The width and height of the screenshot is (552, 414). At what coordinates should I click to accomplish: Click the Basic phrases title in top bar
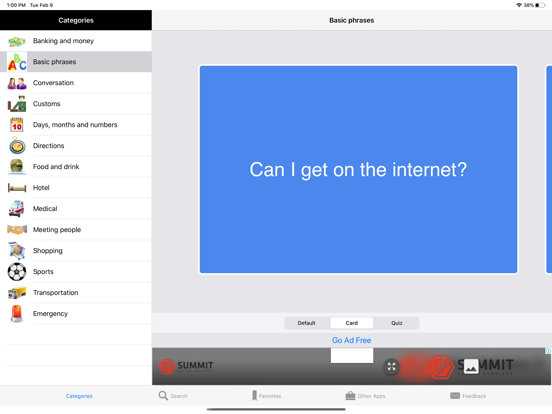click(351, 20)
